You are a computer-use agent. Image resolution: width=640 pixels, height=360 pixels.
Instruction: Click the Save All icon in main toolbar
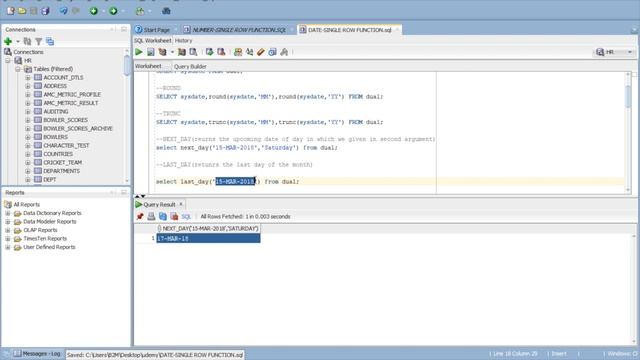pos(45,11)
